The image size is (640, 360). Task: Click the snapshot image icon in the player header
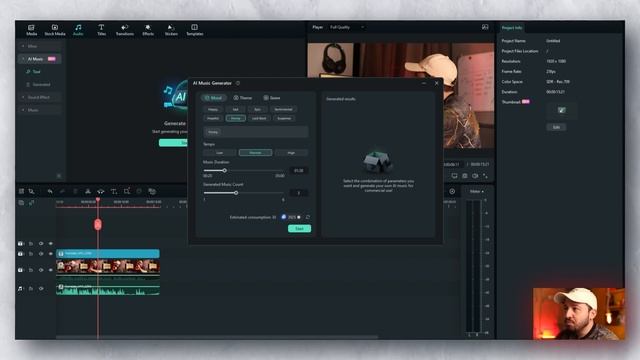click(485, 27)
